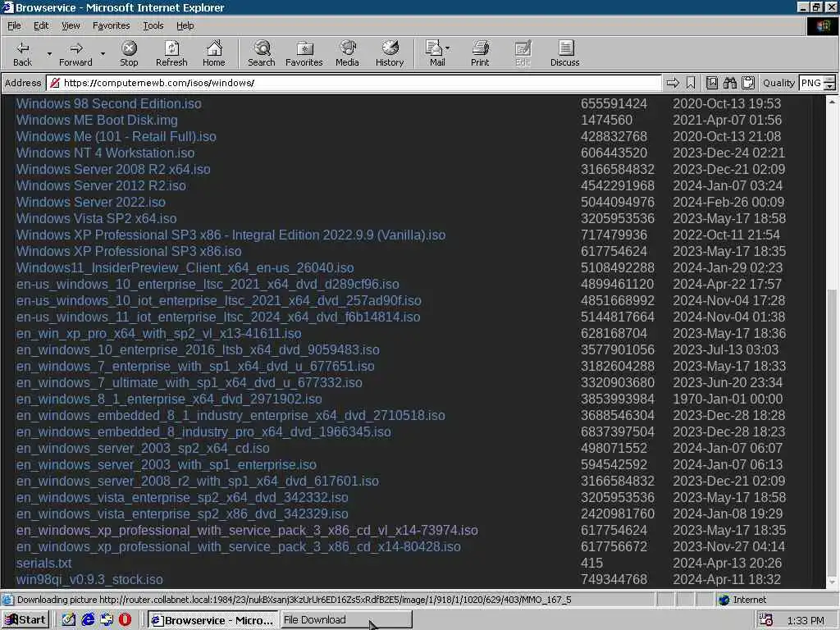This screenshot has width=840, height=630.
Task: Click the Go arrow beside address bar
Action: [x=673, y=83]
